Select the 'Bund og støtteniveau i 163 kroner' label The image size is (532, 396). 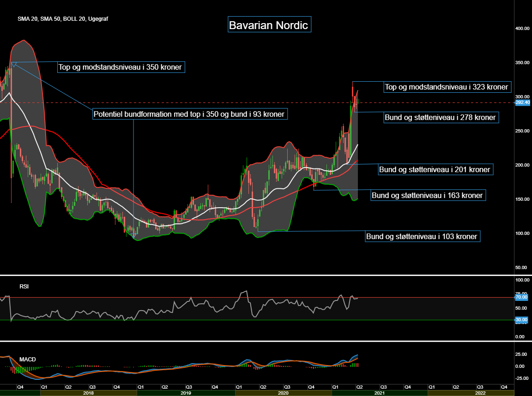tap(428, 195)
